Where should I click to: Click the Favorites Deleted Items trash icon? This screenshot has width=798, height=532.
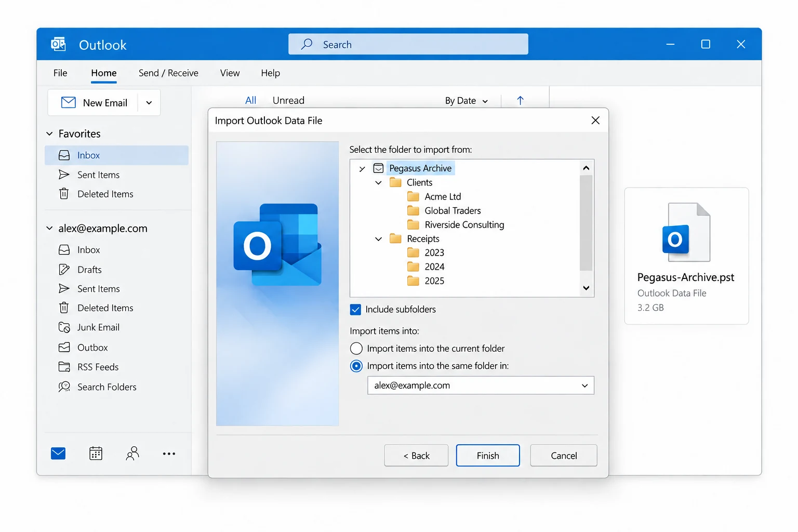(64, 194)
